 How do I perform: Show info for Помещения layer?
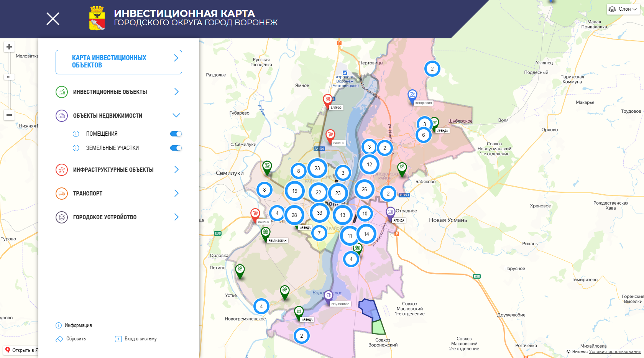76,134
